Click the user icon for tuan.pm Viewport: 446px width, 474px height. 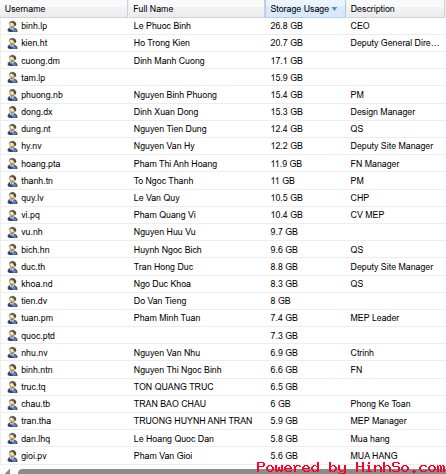12,318
